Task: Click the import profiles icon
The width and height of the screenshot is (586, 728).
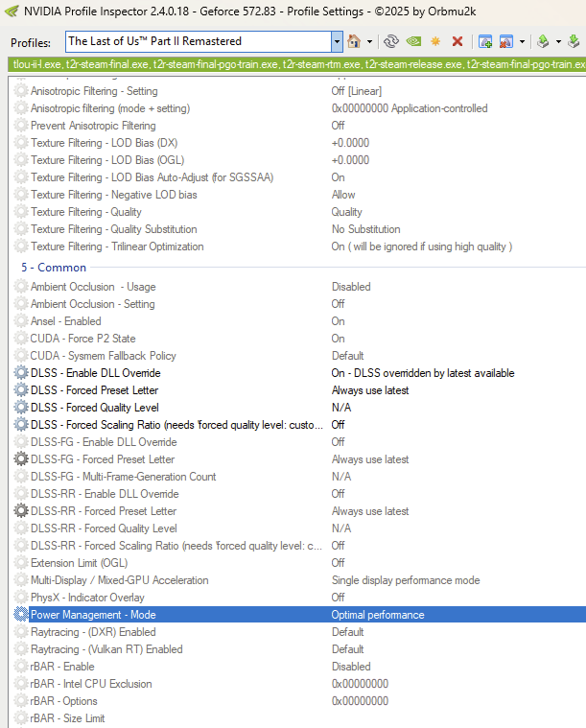Action: coord(573,41)
